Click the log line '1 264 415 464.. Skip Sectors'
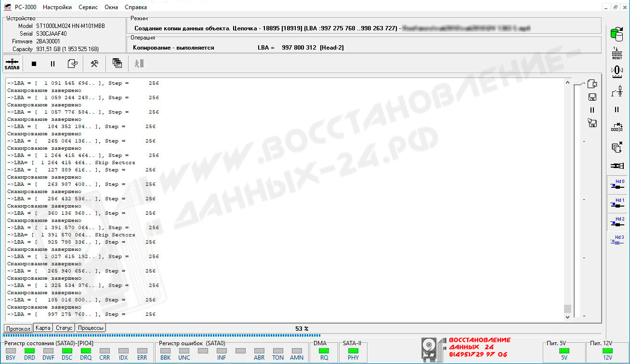 (x=71, y=163)
